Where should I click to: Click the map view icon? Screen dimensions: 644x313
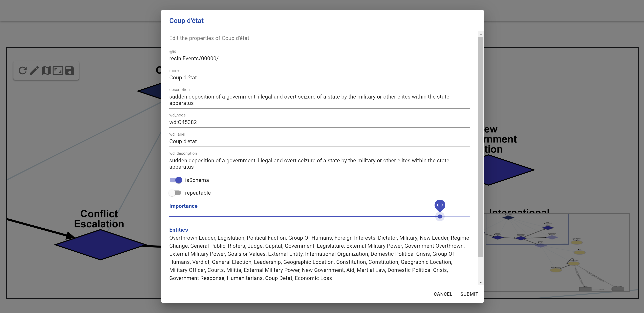[x=46, y=70]
